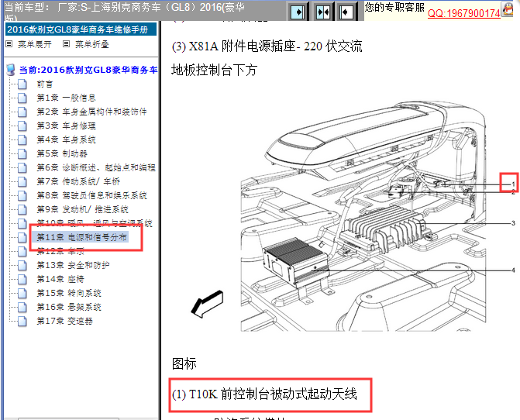Click the floor console component diagram

[353, 216]
